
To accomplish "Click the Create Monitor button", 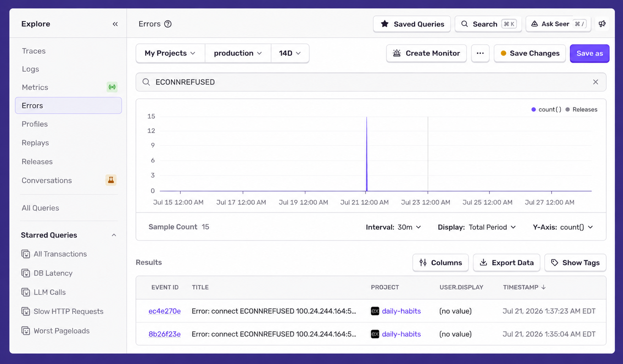I will coord(426,53).
